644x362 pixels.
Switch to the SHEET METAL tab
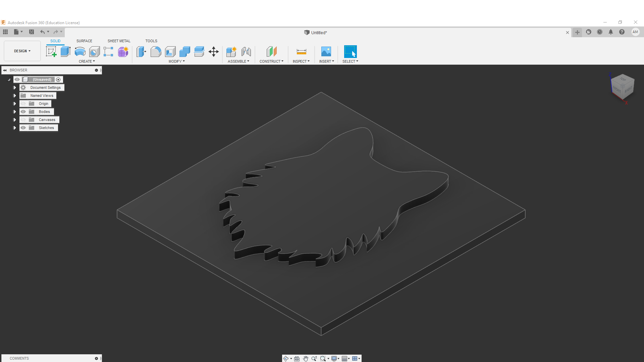click(119, 41)
